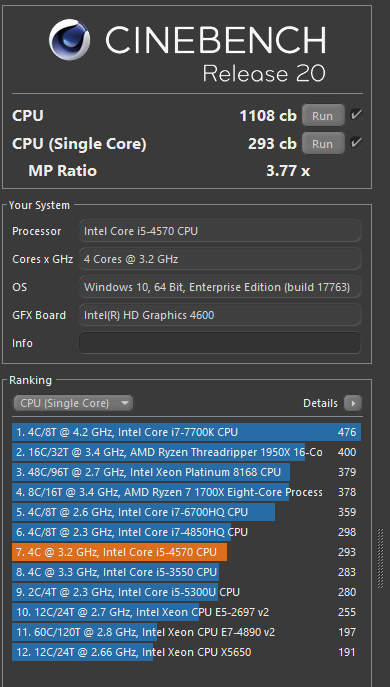Select the Xeon X5650 ranking entry
This screenshot has height=687, width=390.
point(186,652)
